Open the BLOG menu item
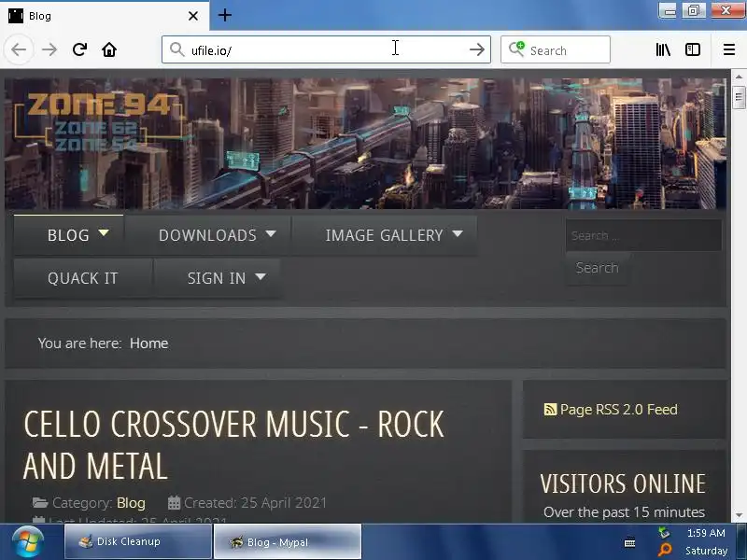747x560 pixels. (x=68, y=235)
